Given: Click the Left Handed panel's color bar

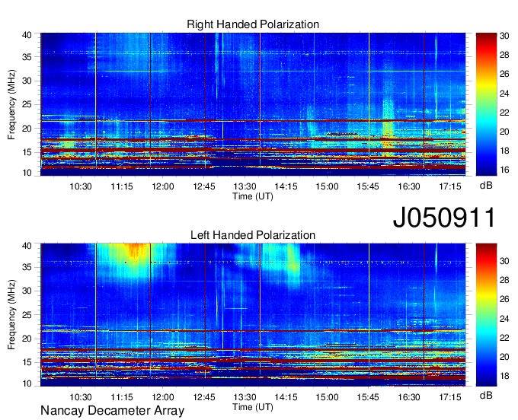Looking at the screenshot, I should 486,315.
